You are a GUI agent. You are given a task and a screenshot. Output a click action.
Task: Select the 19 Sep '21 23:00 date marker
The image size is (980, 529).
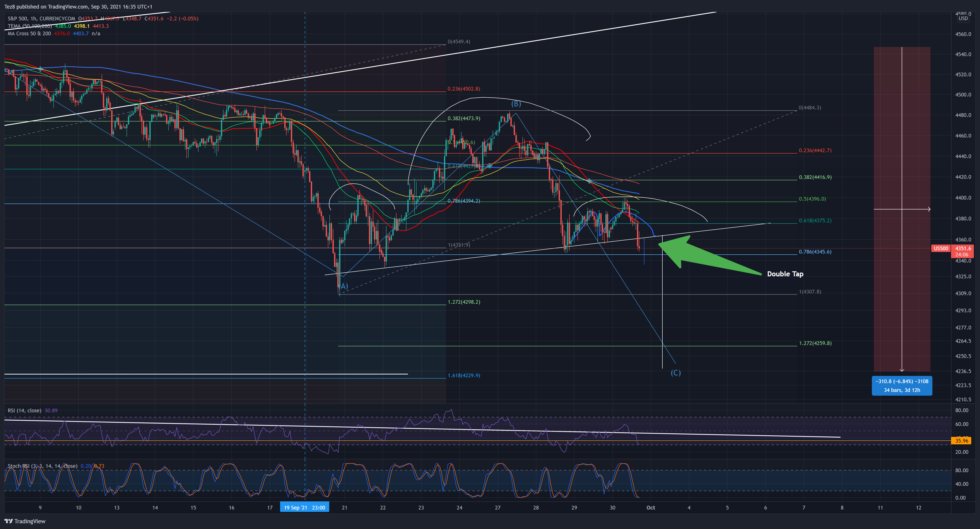(304, 507)
